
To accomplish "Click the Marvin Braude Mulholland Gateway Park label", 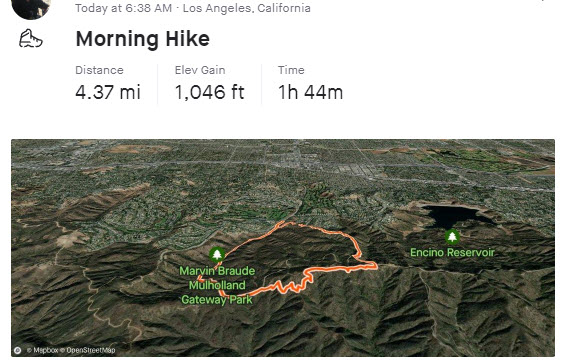I will (x=217, y=285).
